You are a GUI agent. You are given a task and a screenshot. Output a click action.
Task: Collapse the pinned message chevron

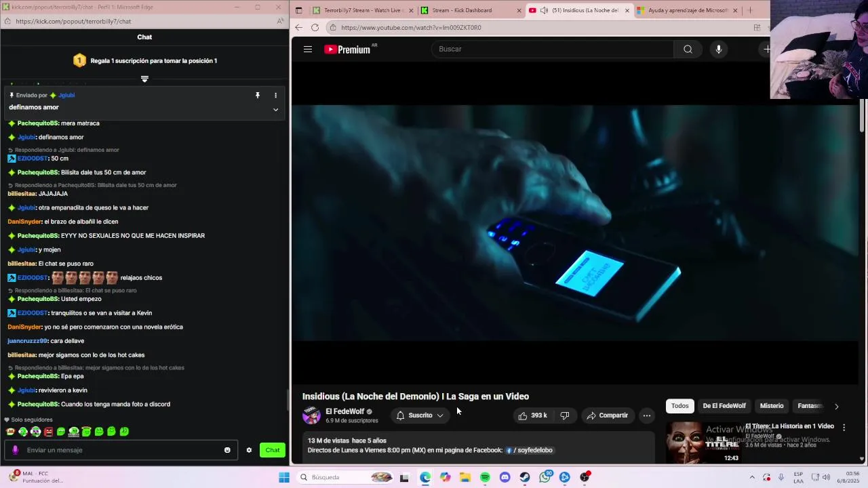coord(275,109)
